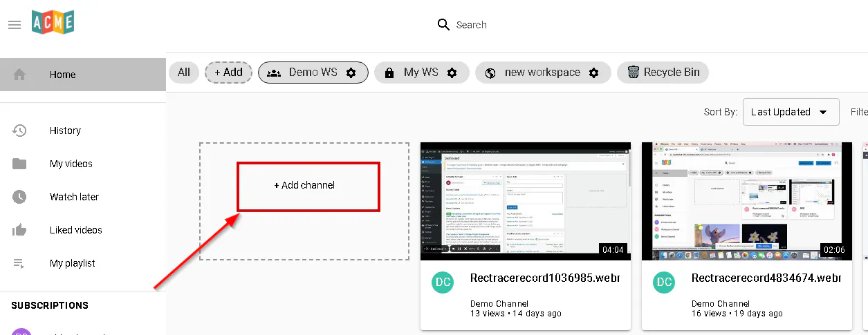Open Home in the sidebar

point(83,75)
